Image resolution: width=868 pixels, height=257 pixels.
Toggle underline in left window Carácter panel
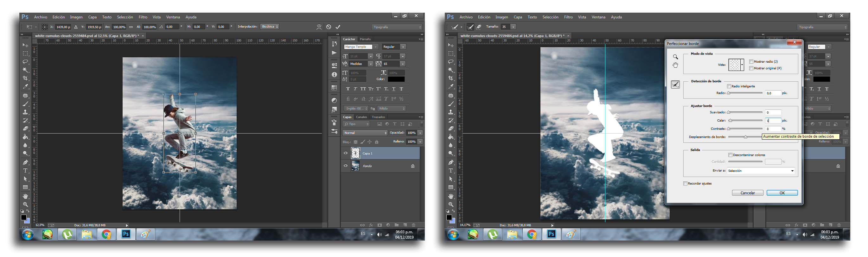coord(393,89)
